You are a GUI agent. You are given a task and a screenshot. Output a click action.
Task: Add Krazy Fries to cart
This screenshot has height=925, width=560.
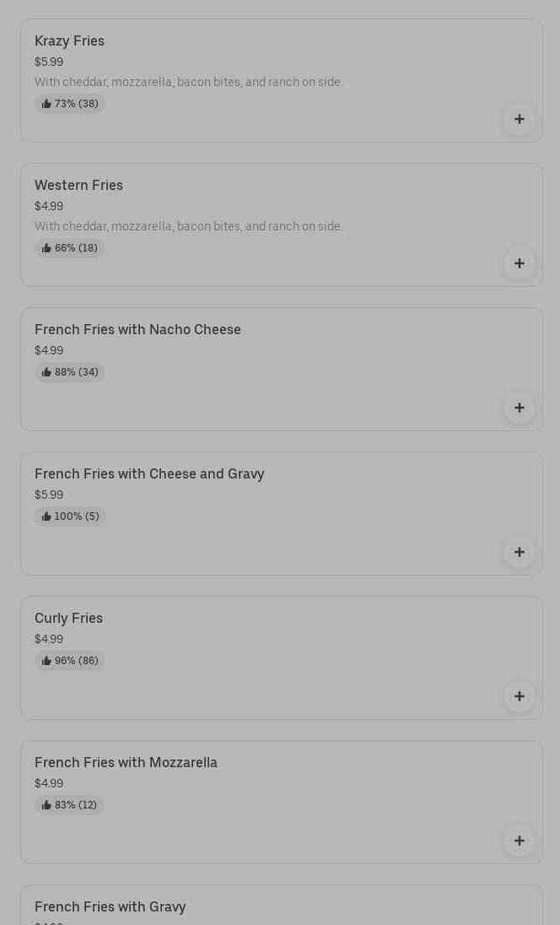[x=519, y=119]
